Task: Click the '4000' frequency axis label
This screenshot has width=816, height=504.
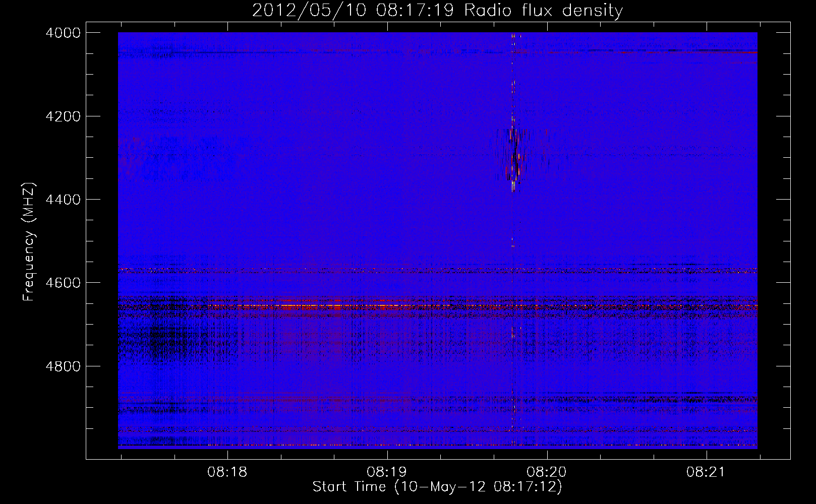Action: pos(63,33)
